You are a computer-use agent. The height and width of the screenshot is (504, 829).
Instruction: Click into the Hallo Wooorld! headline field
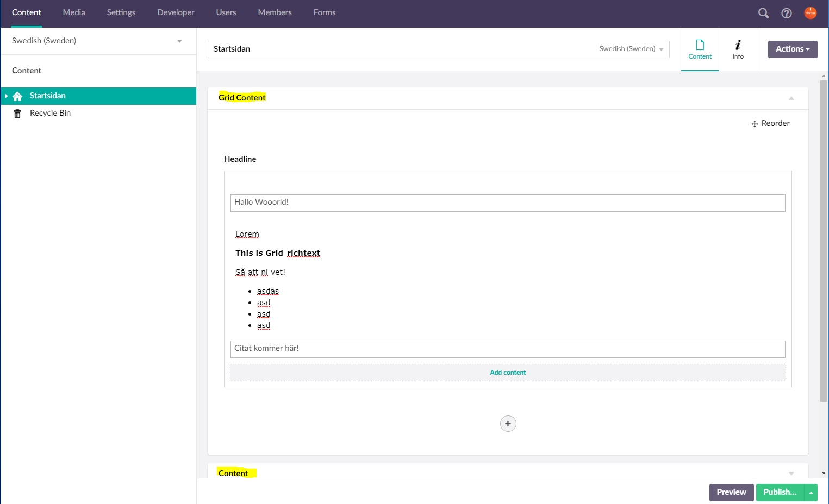(508, 203)
